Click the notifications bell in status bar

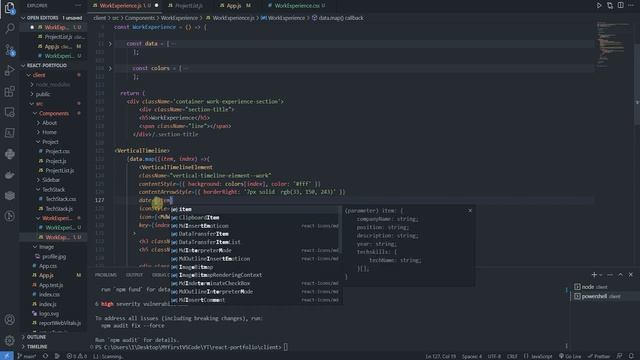631,356
